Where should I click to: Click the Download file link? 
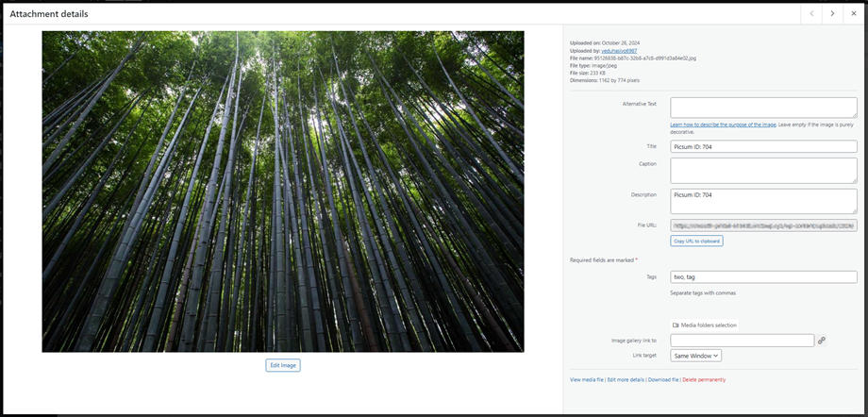tap(662, 379)
